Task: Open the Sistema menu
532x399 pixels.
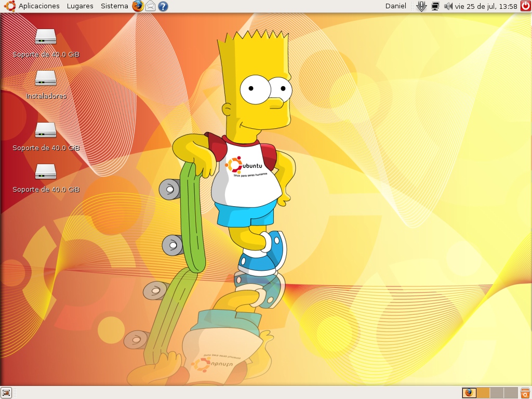Action: pos(114,6)
